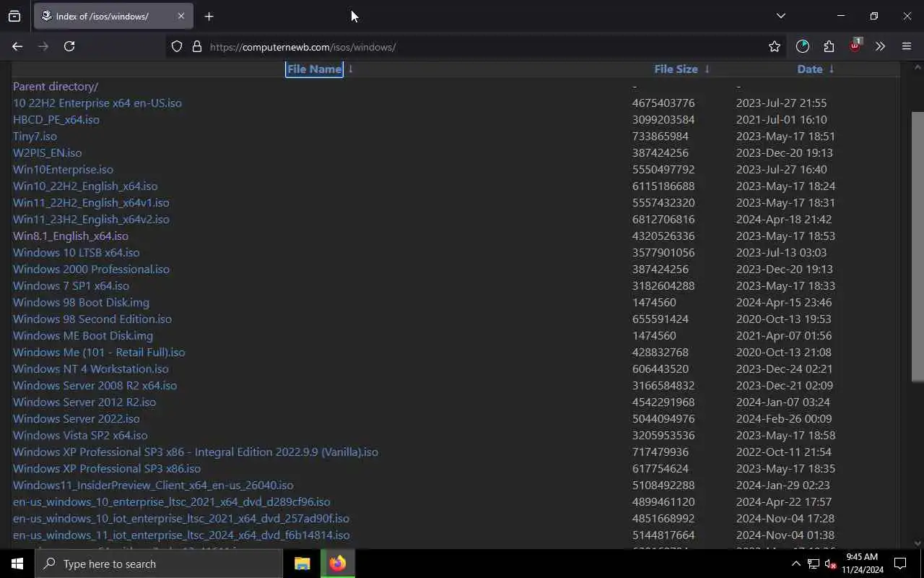
Task: Download XP Integral Edition 2022.9.9 (Vanilla).iso
Action: [196, 452]
